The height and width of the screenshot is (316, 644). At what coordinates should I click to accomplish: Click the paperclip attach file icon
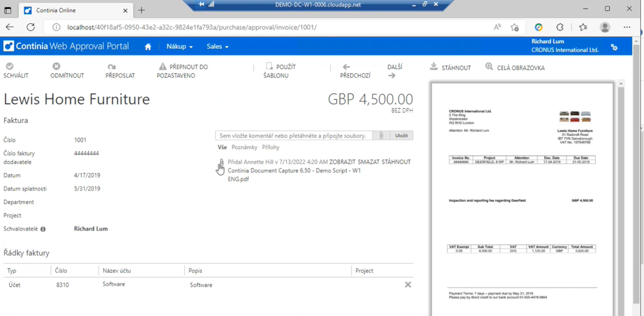pos(381,136)
